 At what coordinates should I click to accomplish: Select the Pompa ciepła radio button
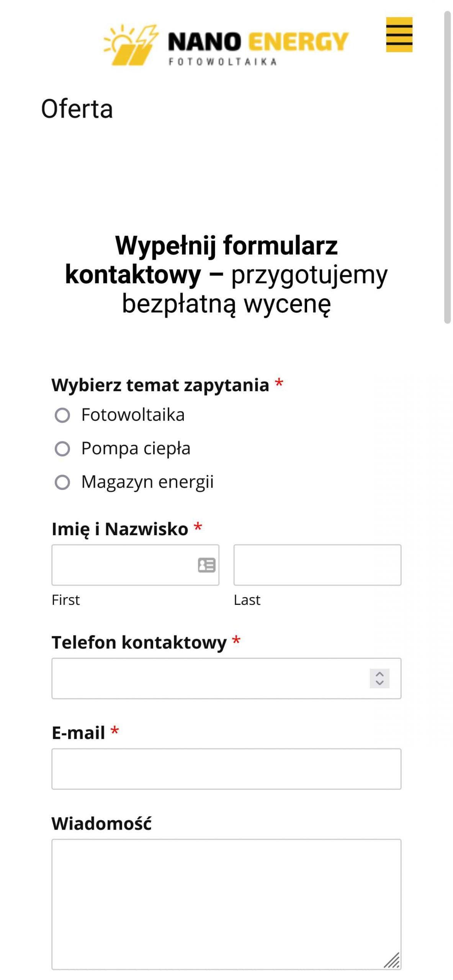pos(62,449)
